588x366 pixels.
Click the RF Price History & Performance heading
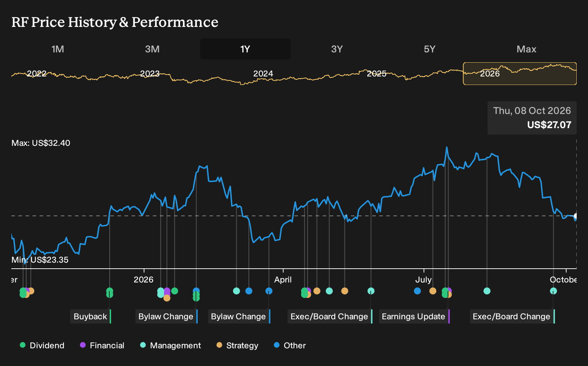pos(115,22)
